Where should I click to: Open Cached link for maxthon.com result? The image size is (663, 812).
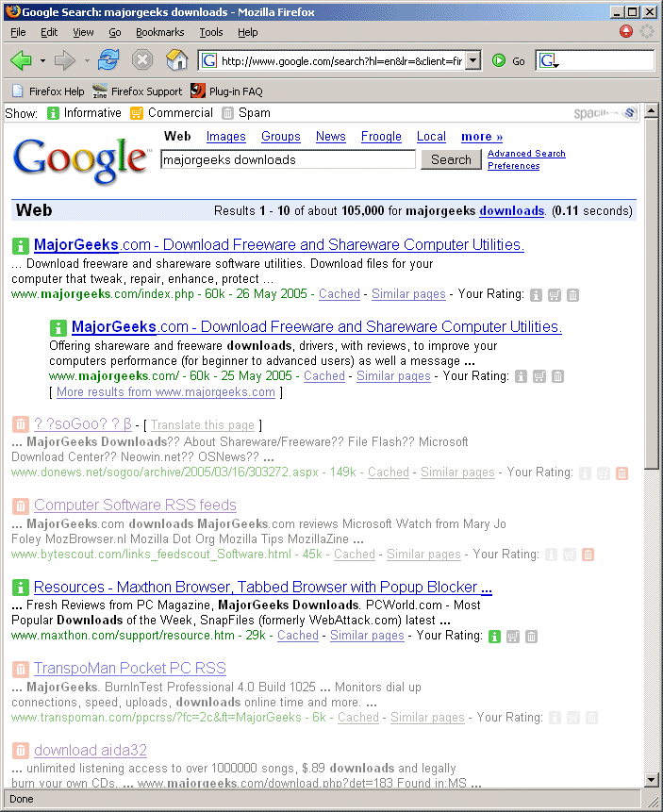pyautogui.click(x=298, y=635)
